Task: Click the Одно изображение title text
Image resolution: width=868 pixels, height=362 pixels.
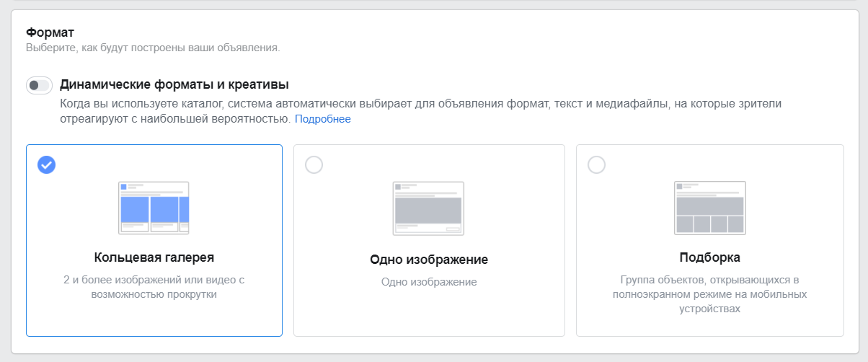Action: tap(428, 260)
